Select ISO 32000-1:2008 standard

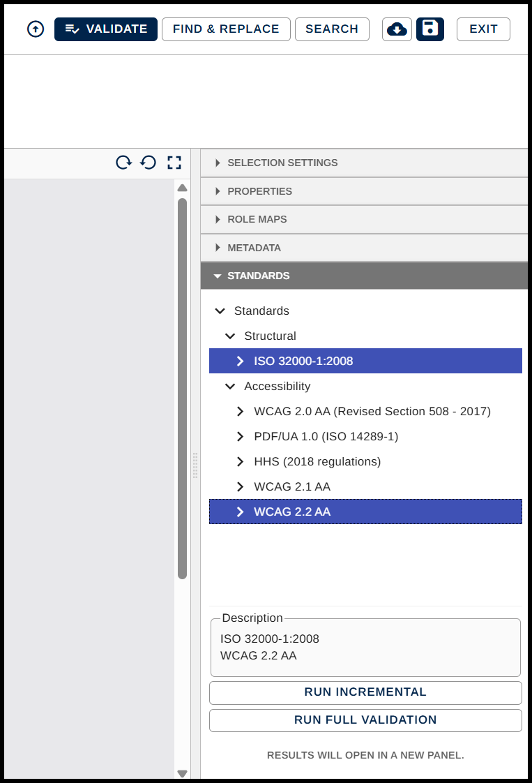click(x=365, y=361)
